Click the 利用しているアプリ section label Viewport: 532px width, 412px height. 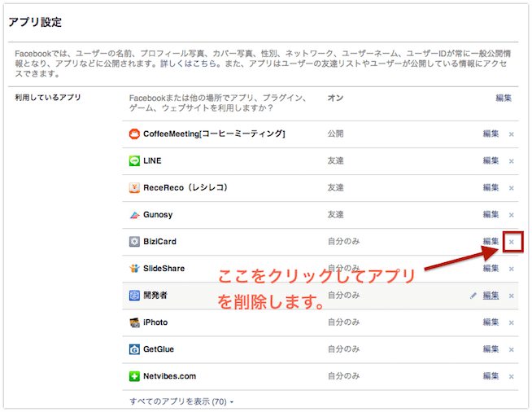(48, 98)
